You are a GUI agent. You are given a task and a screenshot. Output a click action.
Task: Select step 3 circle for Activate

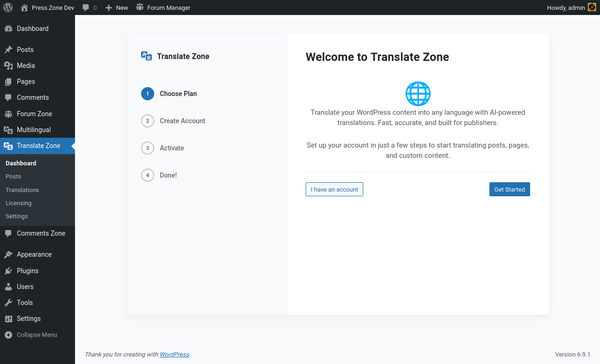148,148
